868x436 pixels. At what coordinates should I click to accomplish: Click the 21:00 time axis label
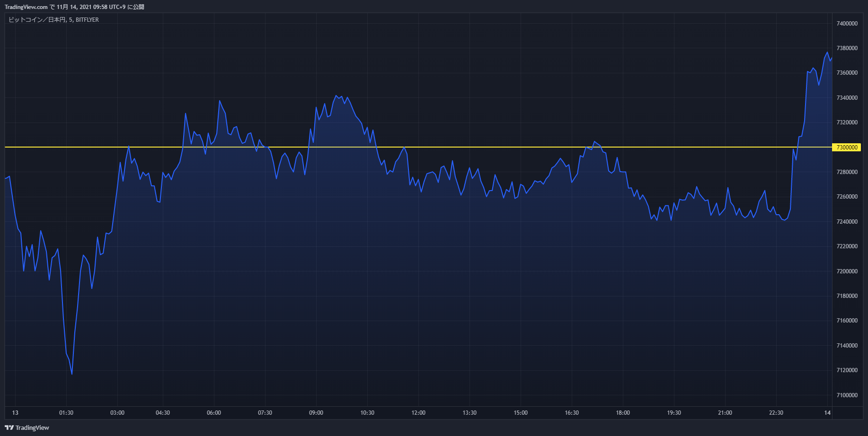725,413
